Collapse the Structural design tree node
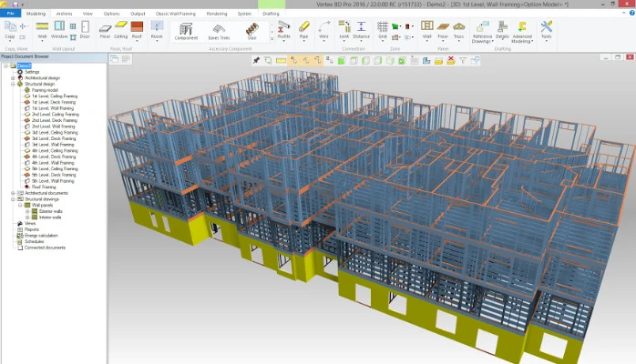The height and width of the screenshot is (364, 636). pos(13,84)
